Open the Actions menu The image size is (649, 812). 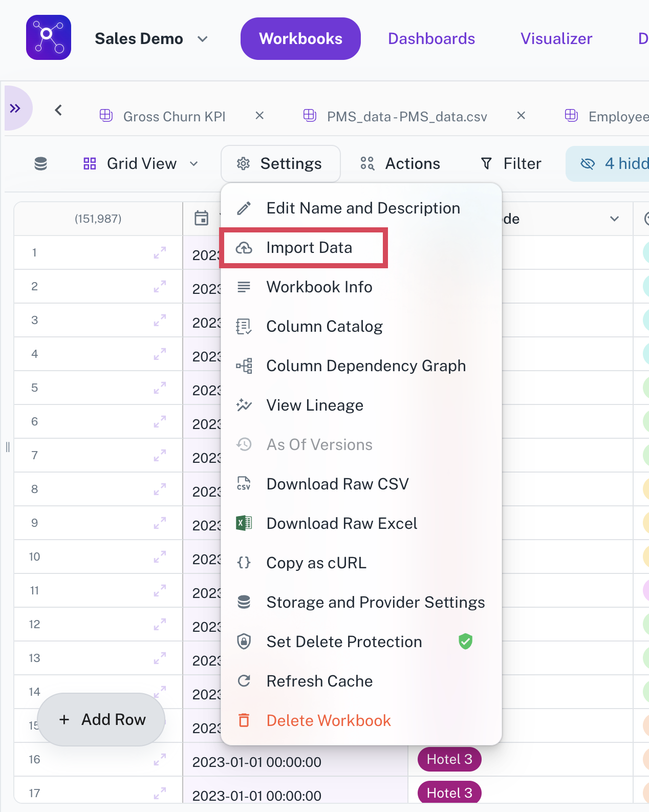point(400,164)
